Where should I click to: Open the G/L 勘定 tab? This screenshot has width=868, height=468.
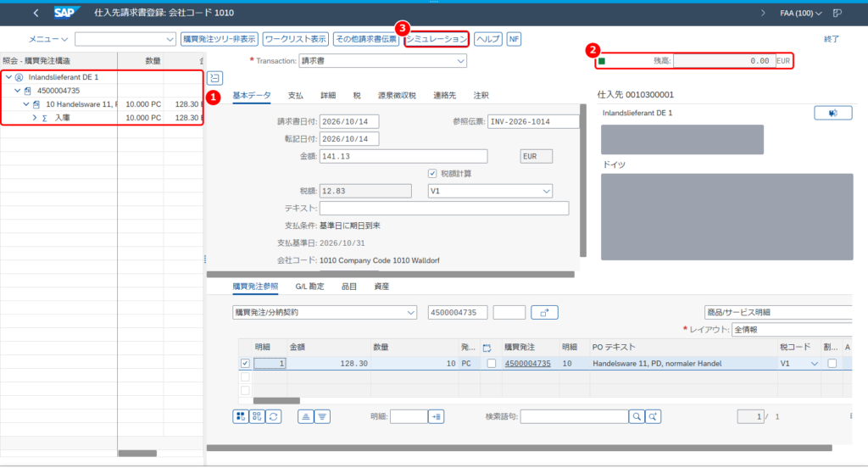pyautogui.click(x=310, y=287)
